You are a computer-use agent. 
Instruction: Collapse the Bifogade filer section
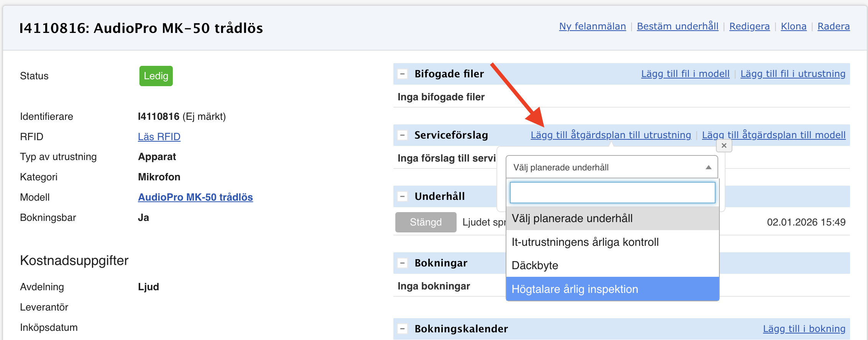click(x=402, y=74)
